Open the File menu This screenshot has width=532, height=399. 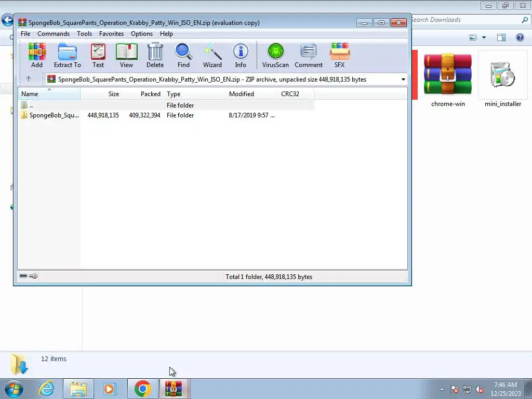tap(25, 34)
